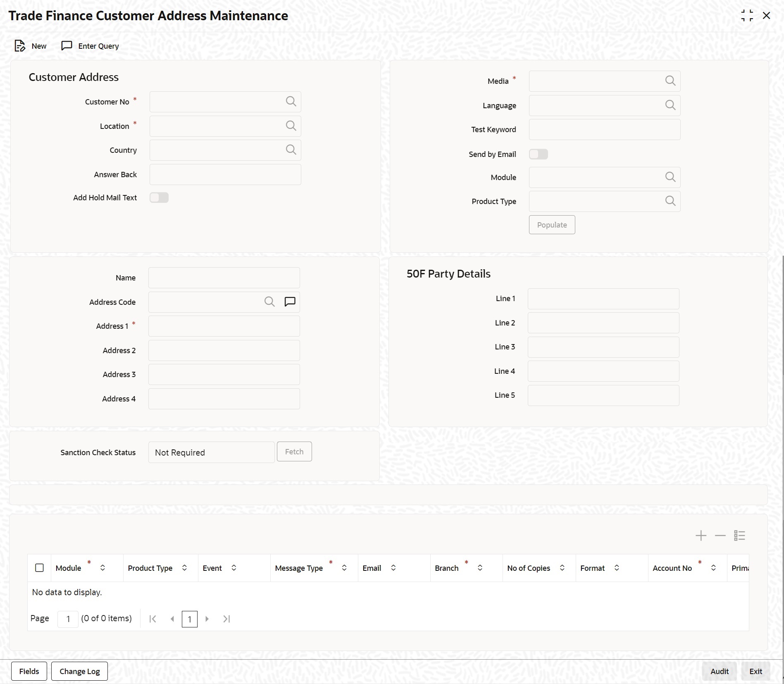
Task: Open the Location lookup search
Action: [x=291, y=126]
